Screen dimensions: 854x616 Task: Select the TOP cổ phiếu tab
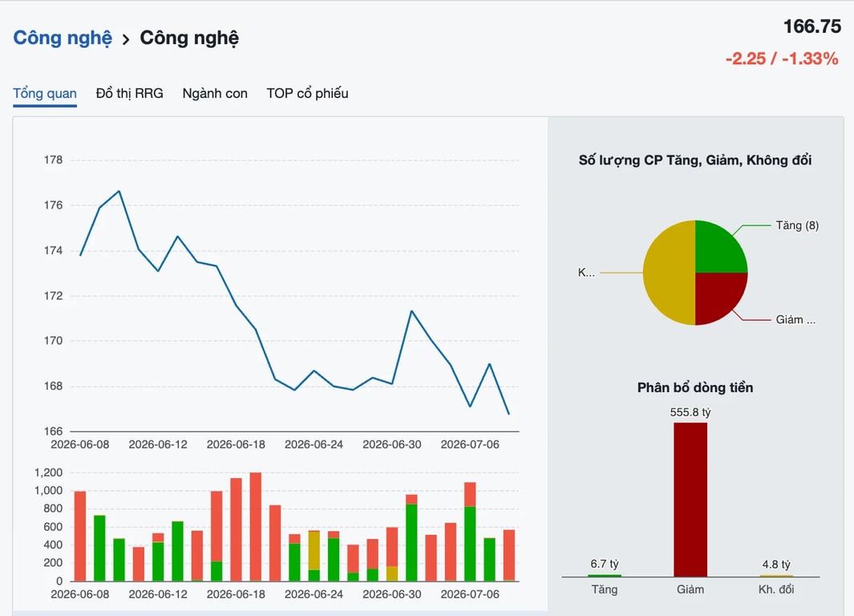coord(307,94)
